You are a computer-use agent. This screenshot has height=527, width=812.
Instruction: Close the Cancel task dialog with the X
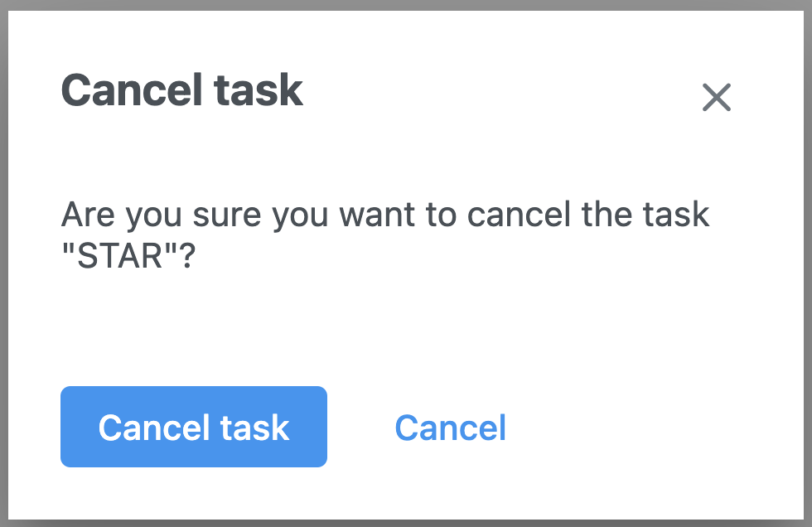(716, 98)
